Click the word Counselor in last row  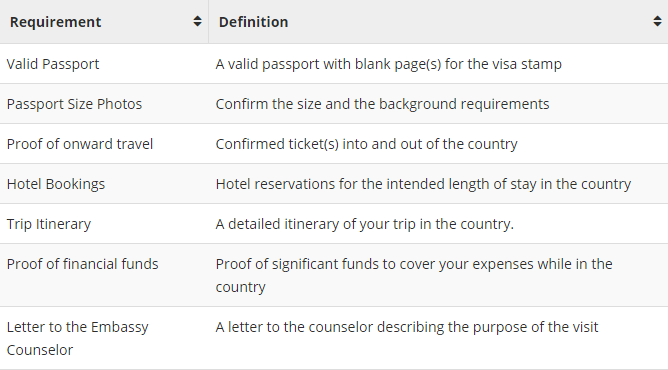coord(40,350)
